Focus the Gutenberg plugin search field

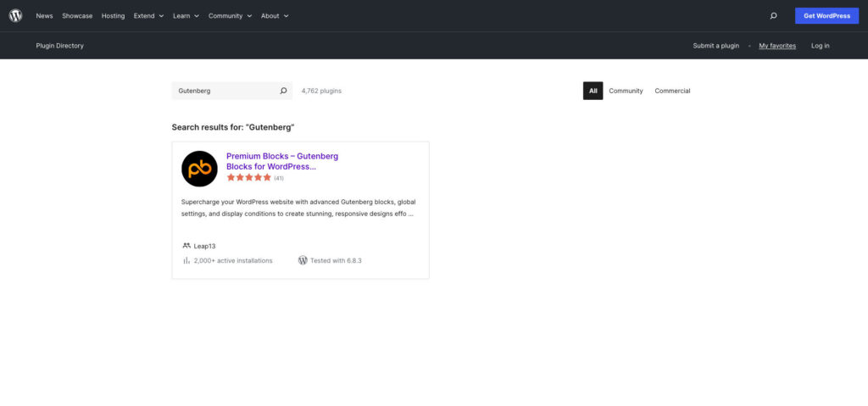pos(225,91)
